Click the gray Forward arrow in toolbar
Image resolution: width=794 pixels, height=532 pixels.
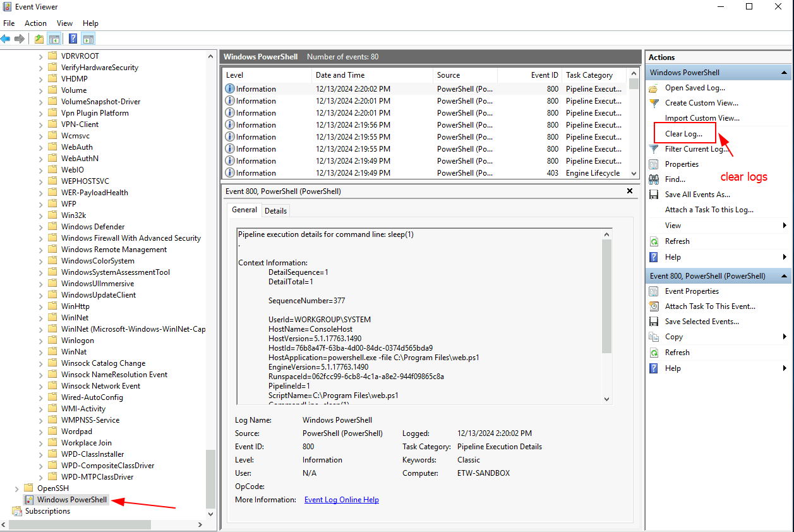[x=20, y=39]
